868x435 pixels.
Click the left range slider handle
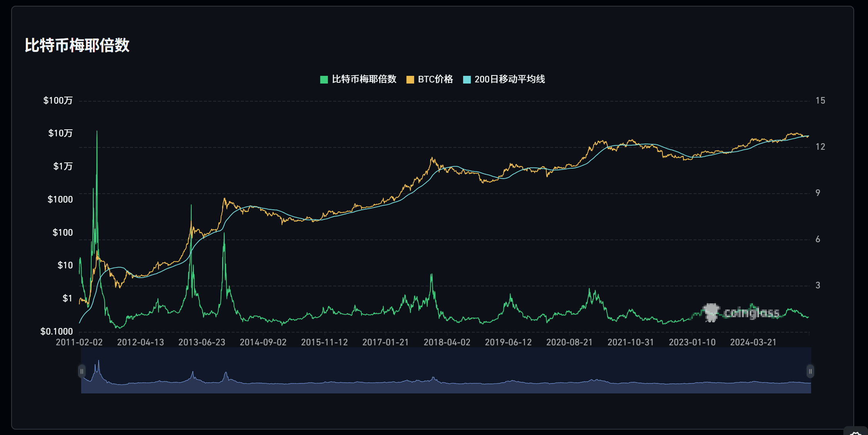click(82, 371)
